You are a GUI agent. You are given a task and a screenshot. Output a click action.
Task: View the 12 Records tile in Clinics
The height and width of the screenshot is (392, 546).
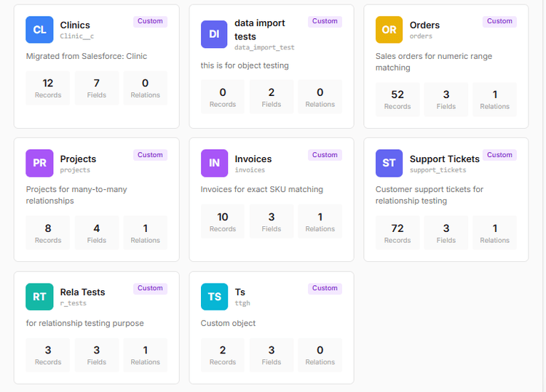point(48,88)
